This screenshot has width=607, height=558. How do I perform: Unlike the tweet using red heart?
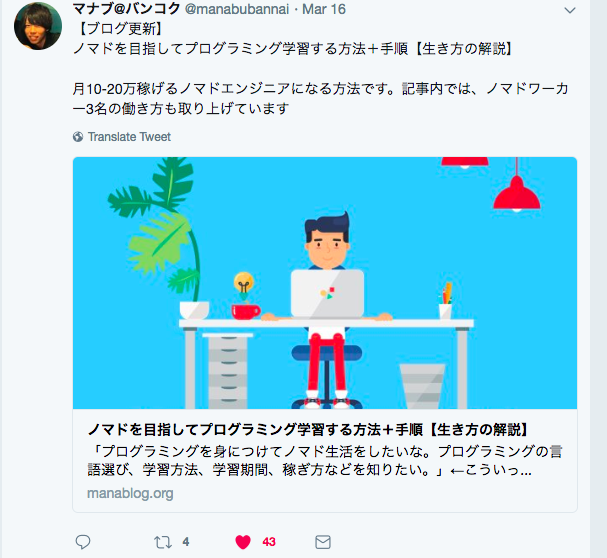tap(243, 542)
